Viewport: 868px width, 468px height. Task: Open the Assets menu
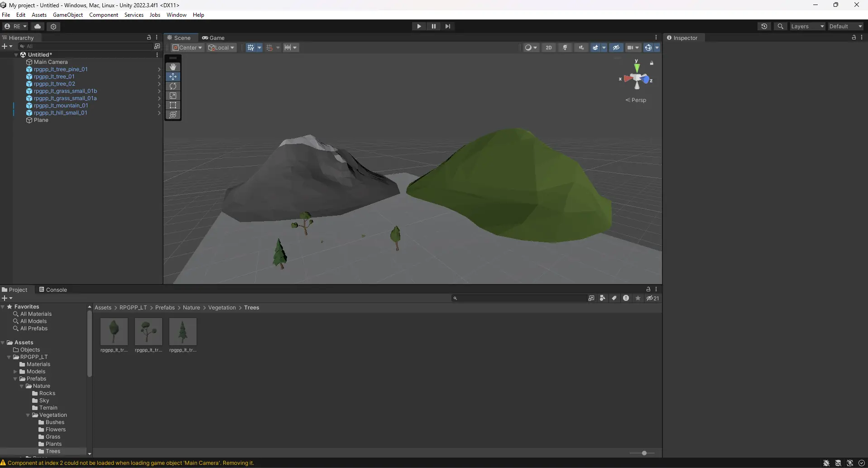39,14
